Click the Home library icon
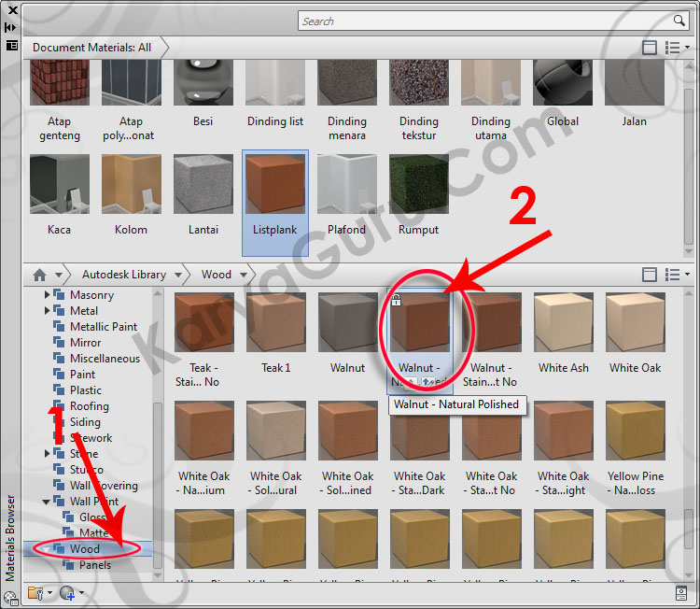The image size is (700, 609). click(x=39, y=275)
